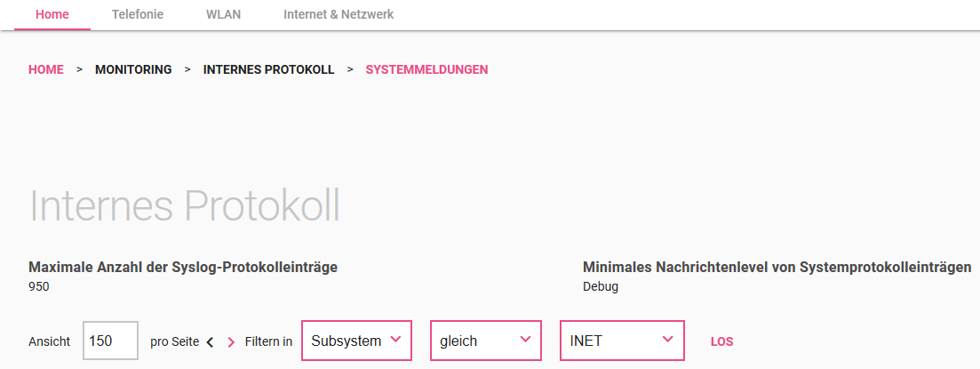Screen dimensions: 980x369
Task: Click the 'Minimales Nachrichtenlevel' label text
Action: [x=777, y=267]
